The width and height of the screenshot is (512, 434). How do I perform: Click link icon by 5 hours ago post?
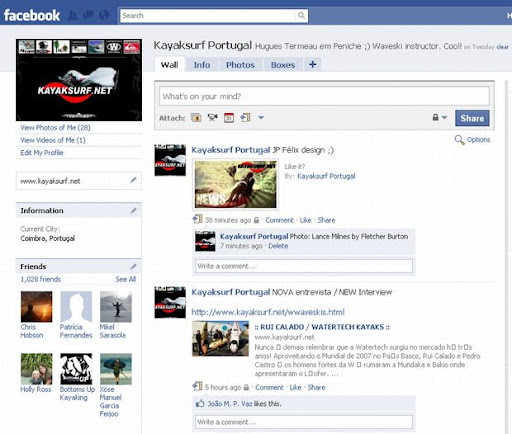(197, 387)
